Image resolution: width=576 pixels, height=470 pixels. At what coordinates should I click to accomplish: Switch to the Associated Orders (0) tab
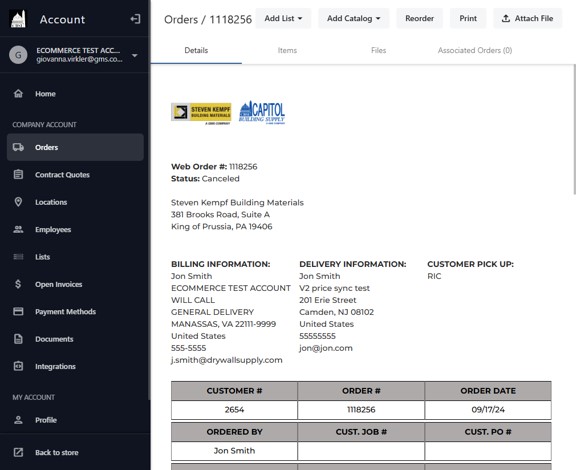[x=475, y=50]
